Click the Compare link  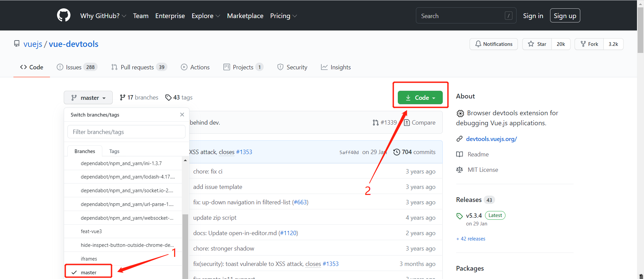(420, 123)
